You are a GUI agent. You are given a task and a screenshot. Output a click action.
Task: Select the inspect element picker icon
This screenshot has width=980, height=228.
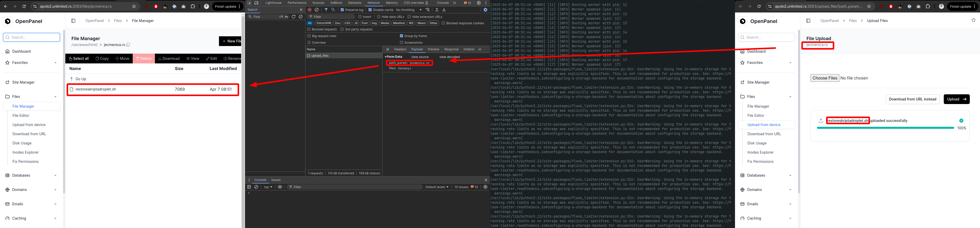pos(249,3)
